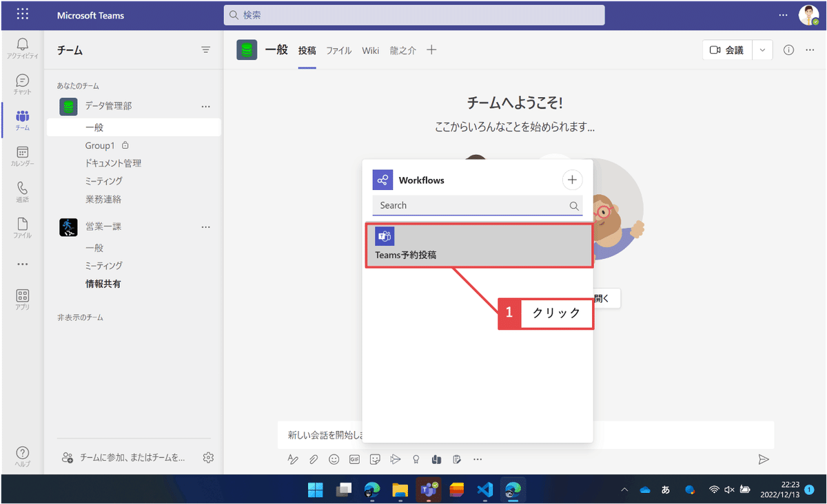Viewport: 827px width, 504px height.
Task: Open the emoji picker
Action: pos(334,459)
